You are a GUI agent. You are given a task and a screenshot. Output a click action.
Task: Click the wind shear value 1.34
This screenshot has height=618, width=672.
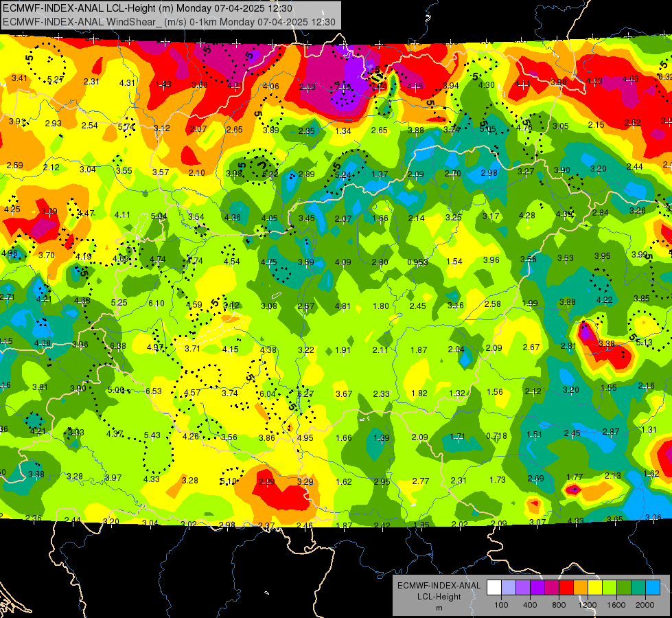coord(343,130)
